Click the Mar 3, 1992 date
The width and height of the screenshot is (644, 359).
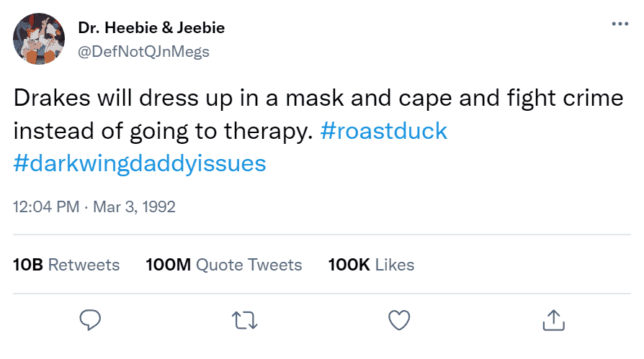click(x=133, y=207)
